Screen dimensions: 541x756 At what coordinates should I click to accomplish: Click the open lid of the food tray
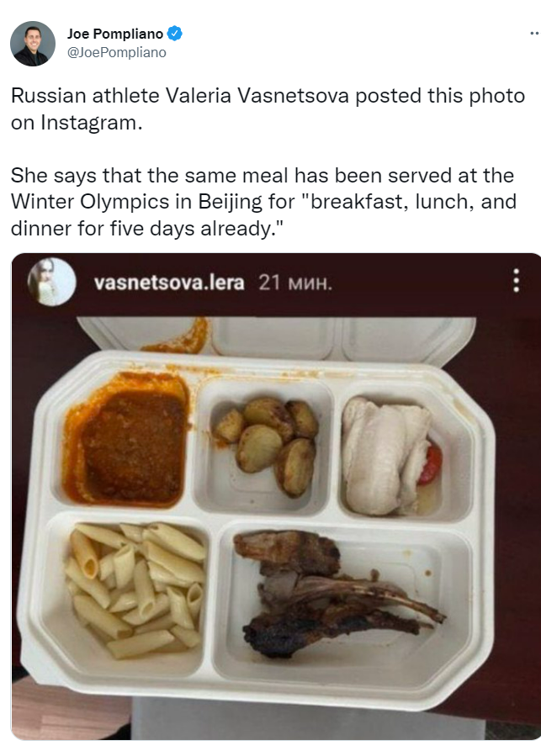(275, 338)
